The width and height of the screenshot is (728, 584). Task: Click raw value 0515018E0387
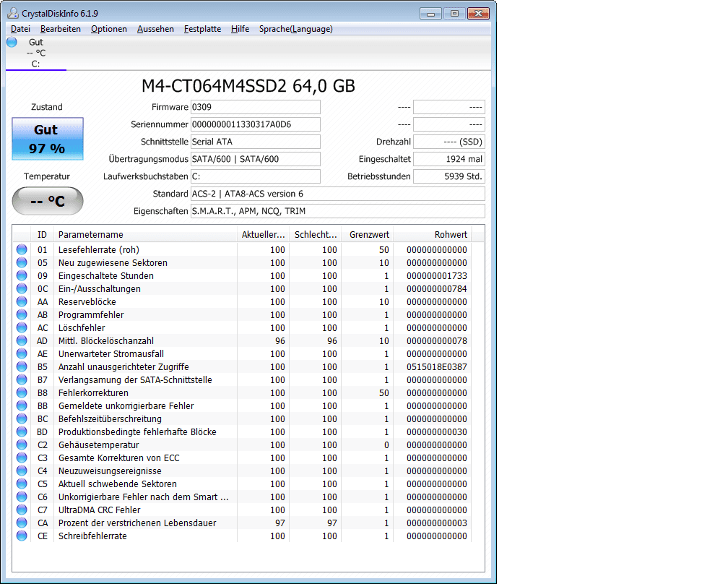point(437,366)
